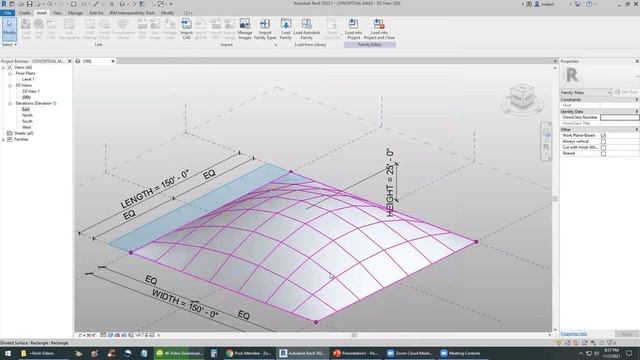Screen dimensions: 640x360
Task: Open the Family: Mass type dropdown
Action: [586, 93]
